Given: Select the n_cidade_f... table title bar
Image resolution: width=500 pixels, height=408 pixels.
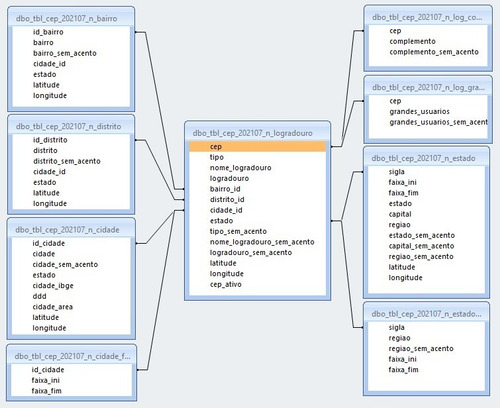Looking at the screenshot, I should 72,356.
